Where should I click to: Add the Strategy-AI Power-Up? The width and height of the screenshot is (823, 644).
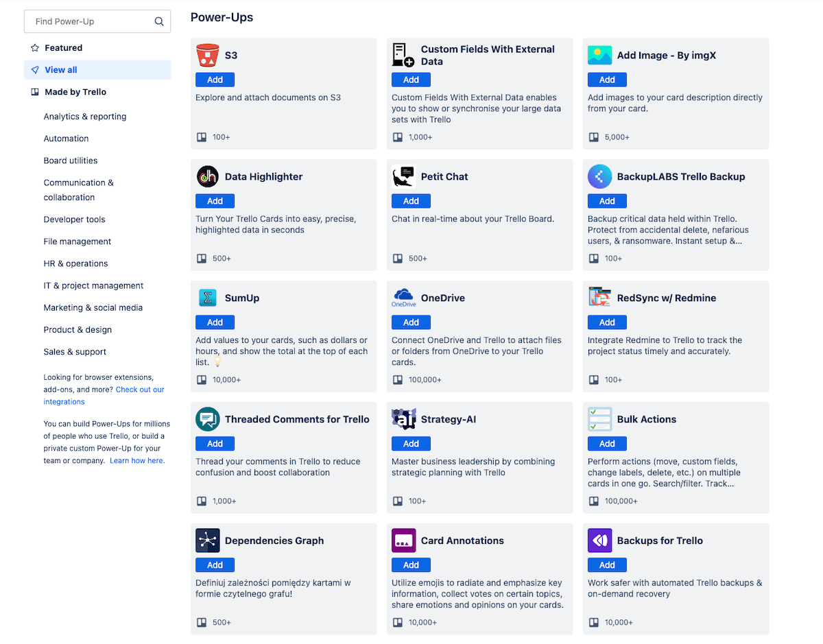(411, 443)
